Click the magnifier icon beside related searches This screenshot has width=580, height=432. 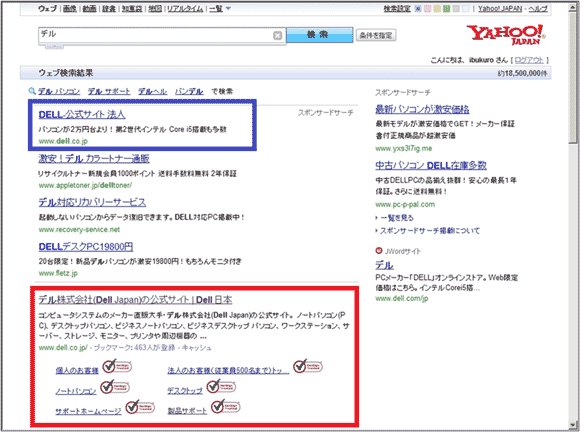coord(32,91)
